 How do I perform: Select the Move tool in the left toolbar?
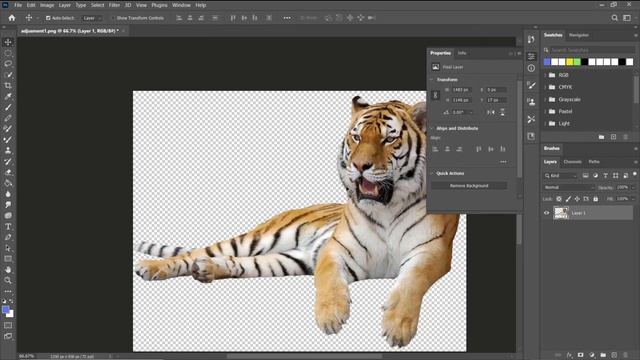pos(8,42)
